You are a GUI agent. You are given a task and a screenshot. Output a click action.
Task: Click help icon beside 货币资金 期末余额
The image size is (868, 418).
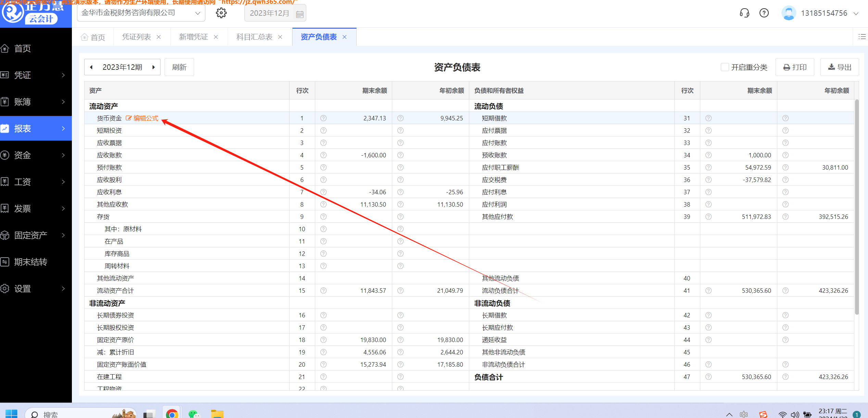pos(323,118)
